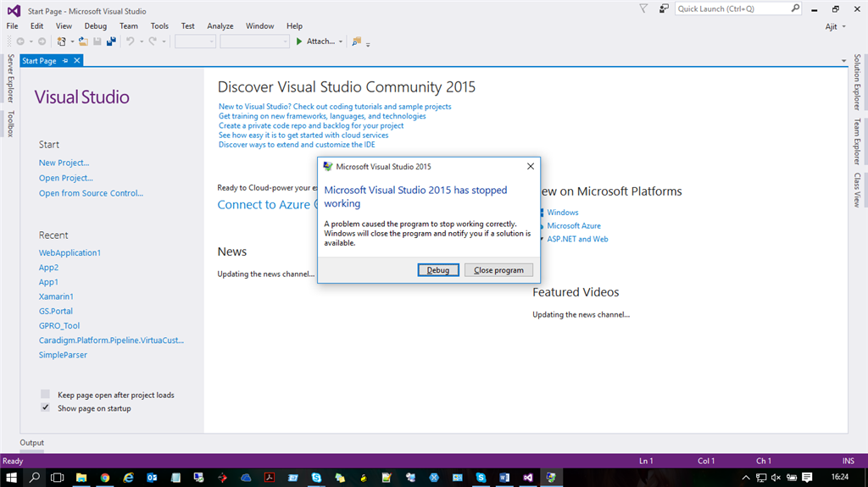Open the Solution Configurations combo box
The height and width of the screenshot is (487, 868).
tap(195, 42)
